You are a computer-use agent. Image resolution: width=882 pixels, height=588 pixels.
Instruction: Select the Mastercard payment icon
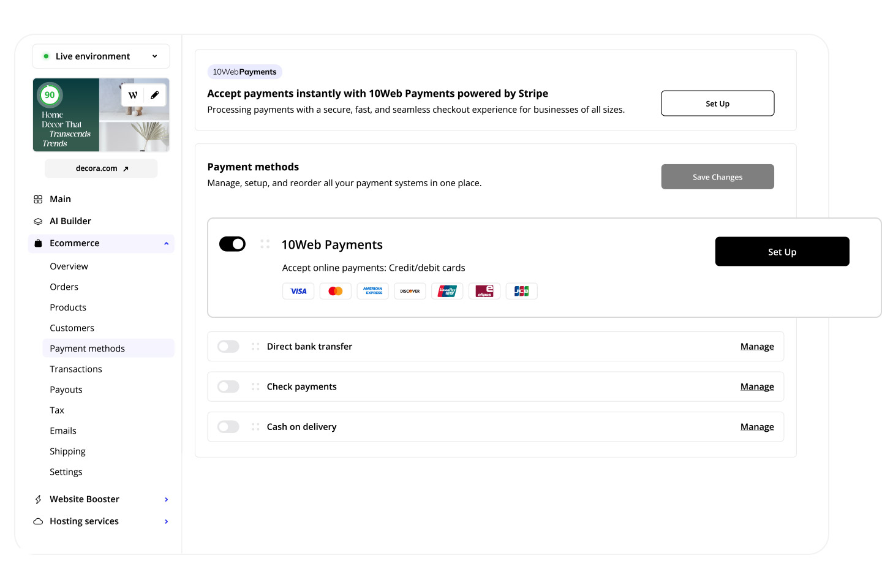(336, 291)
